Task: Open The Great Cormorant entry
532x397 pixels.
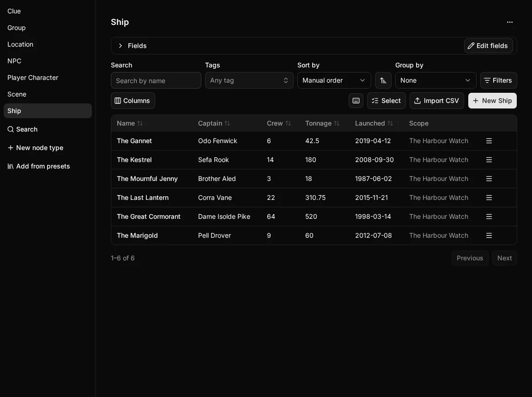Action: point(149,217)
